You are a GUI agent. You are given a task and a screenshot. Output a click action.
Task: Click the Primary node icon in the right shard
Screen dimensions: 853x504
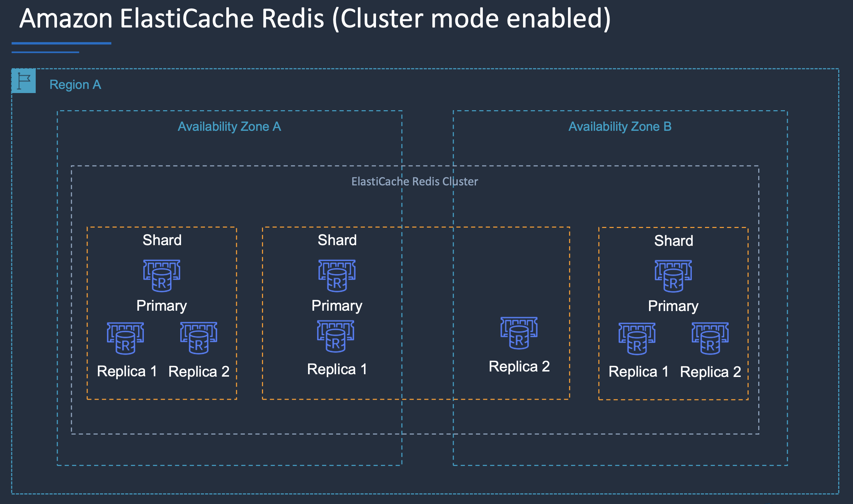pyautogui.click(x=673, y=276)
